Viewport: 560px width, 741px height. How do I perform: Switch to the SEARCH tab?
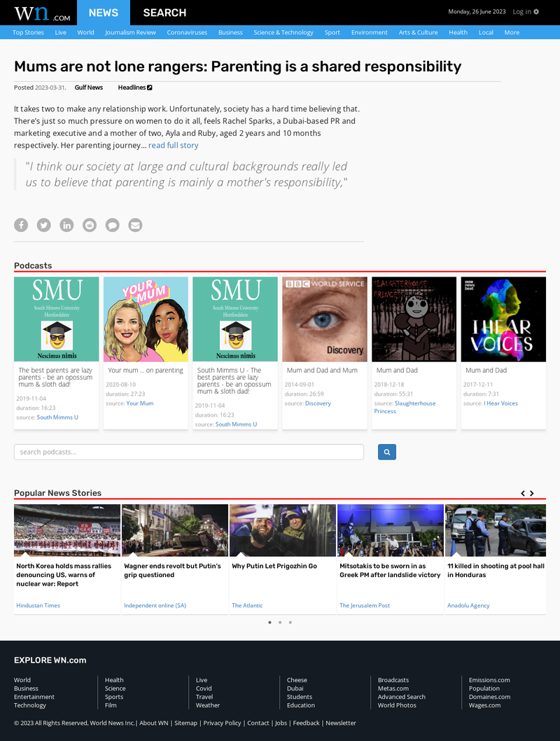164,13
